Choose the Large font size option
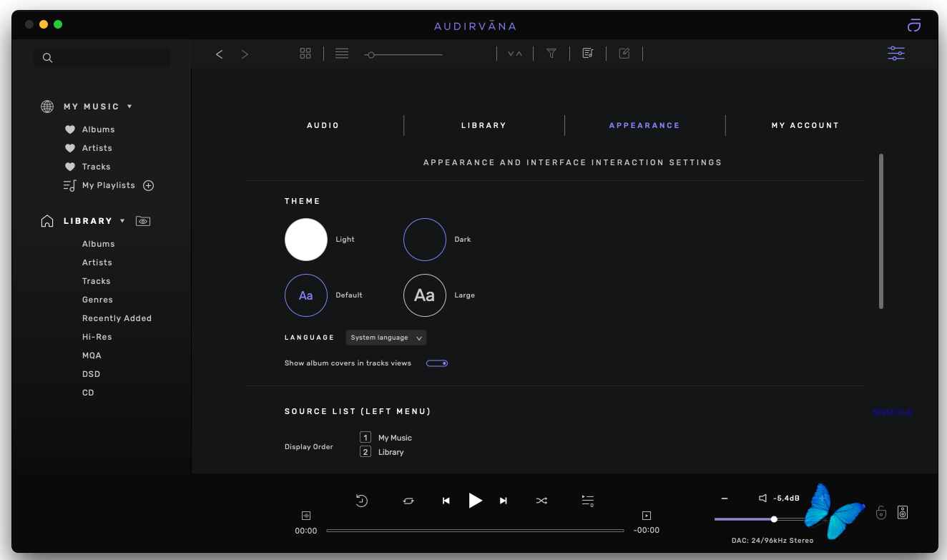The height and width of the screenshot is (560, 947). [x=425, y=295]
